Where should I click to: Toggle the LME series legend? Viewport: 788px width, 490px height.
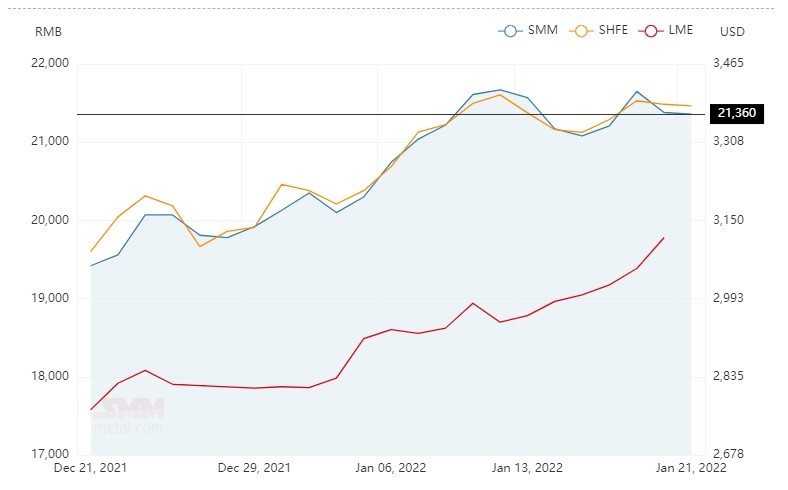pyautogui.click(x=666, y=30)
